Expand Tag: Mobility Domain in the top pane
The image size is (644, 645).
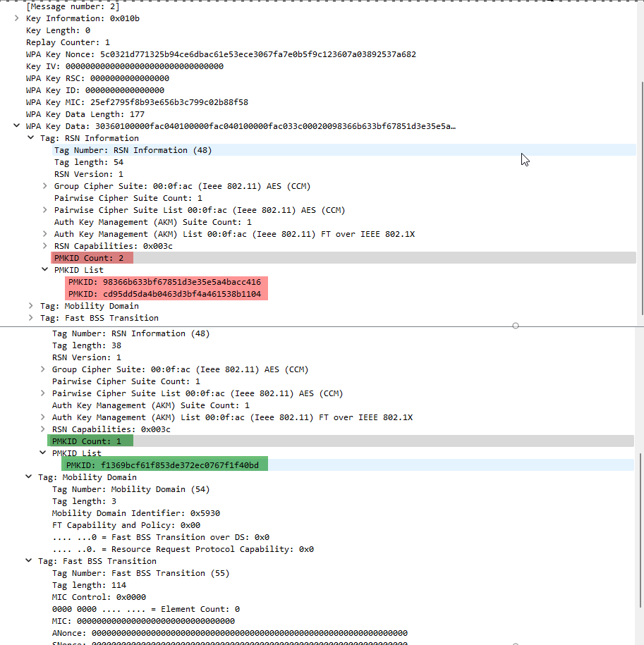pos(30,305)
